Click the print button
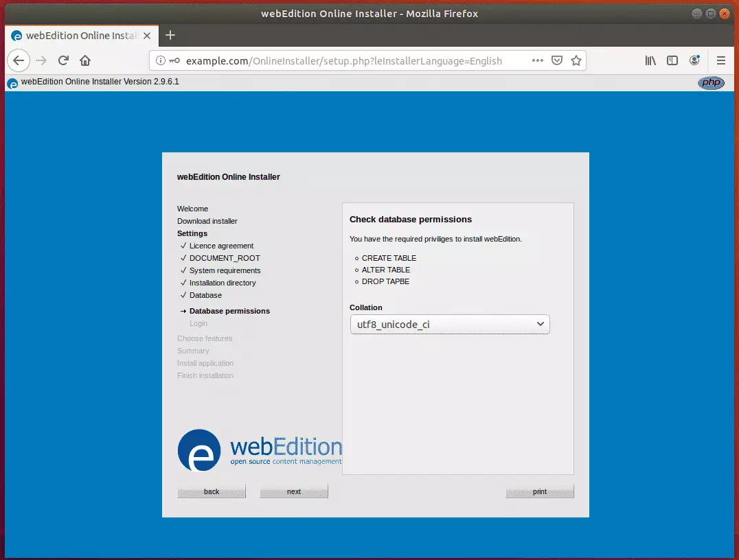739x560 pixels. pyautogui.click(x=540, y=491)
